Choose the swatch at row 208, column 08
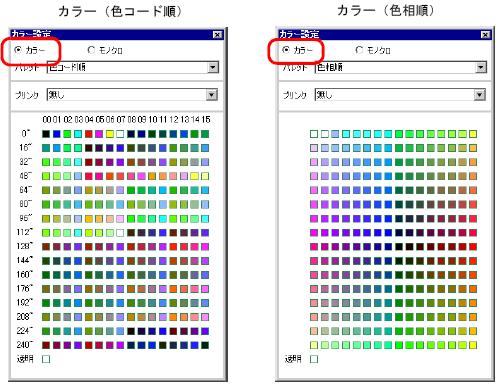Image resolution: width=503 pixels, height=385 pixels. tap(131, 317)
